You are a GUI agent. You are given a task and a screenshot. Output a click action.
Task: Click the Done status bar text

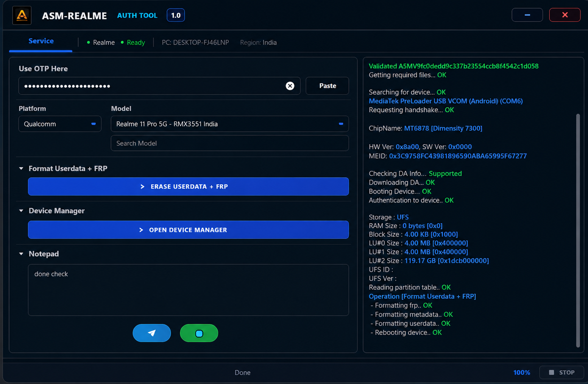click(242, 373)
